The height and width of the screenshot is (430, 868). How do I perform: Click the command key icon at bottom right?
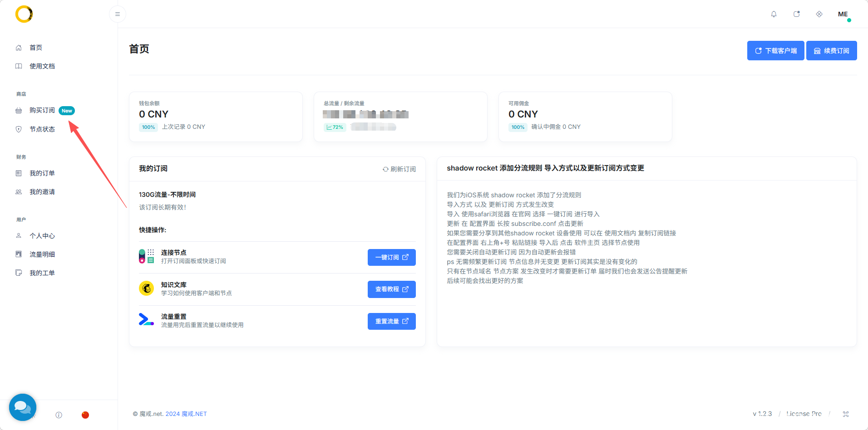pyautogui.click(x=845, y=414)
